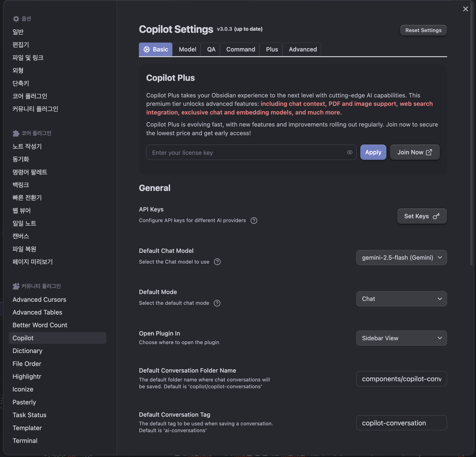Click Default Conversation Tag text field
The height and width of the screenshot is (457, 476).
tap(401, 423)
